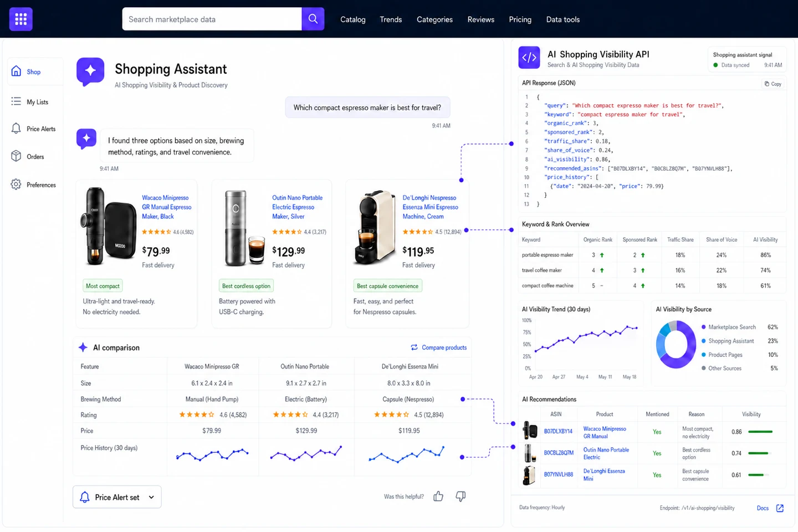Viewport: 798px width, 532px height.
Task: Click the Outin Nano product image
Action: click(244, 228)
